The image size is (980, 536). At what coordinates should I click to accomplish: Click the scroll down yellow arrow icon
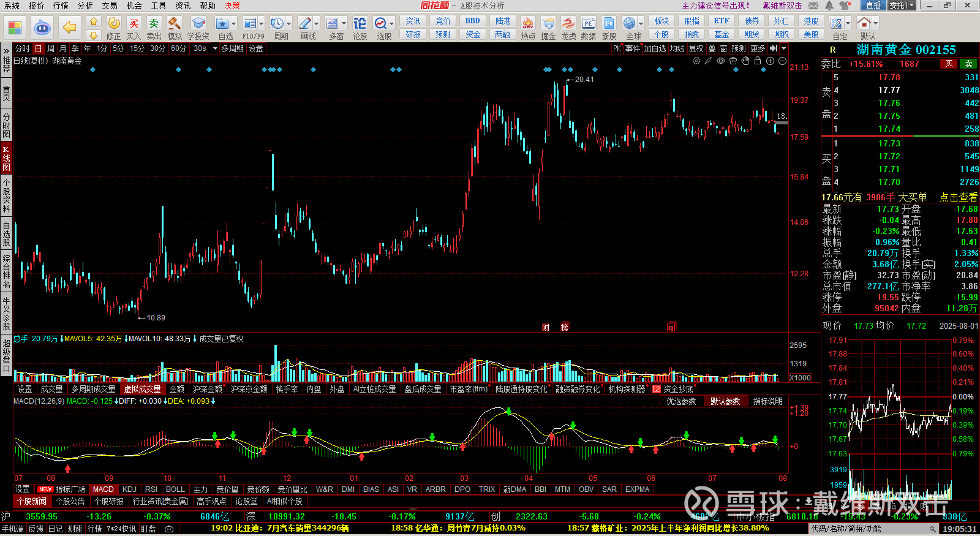pos(94,35)
